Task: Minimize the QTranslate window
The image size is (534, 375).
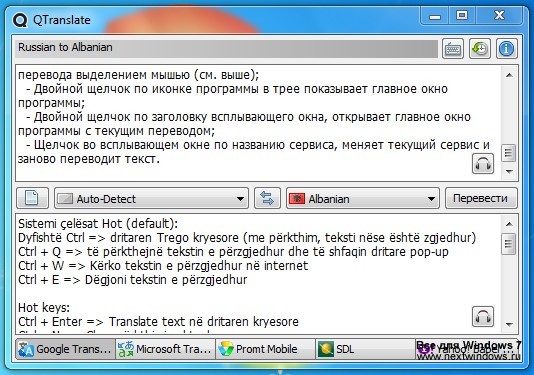Action: pos(435,16)
